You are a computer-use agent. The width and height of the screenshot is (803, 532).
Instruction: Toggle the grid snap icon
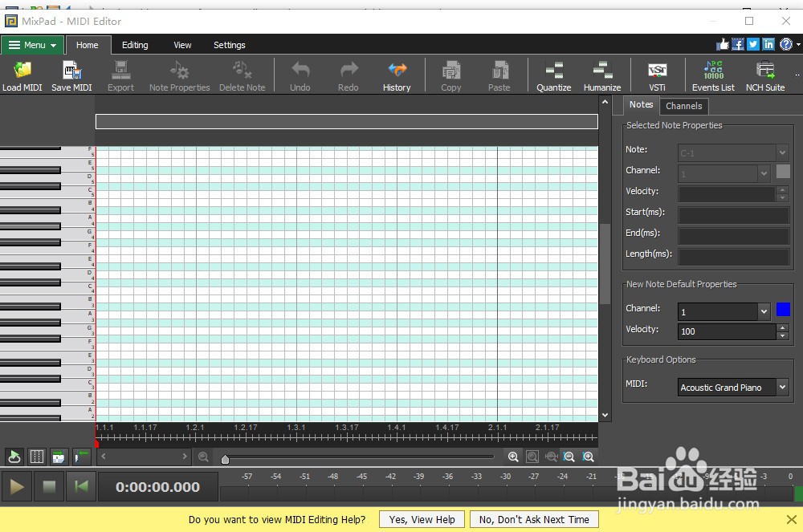pos(37,457)
